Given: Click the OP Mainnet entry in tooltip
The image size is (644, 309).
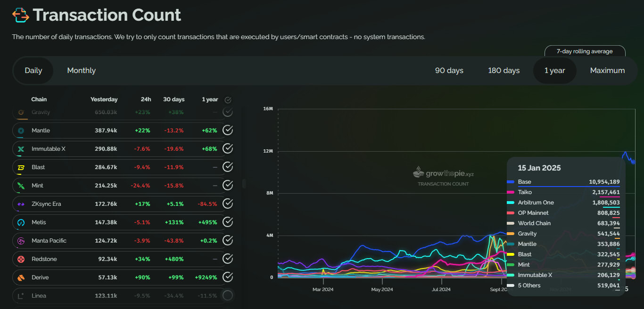Looking at the screenshot, I should click(x=533, y=213).
